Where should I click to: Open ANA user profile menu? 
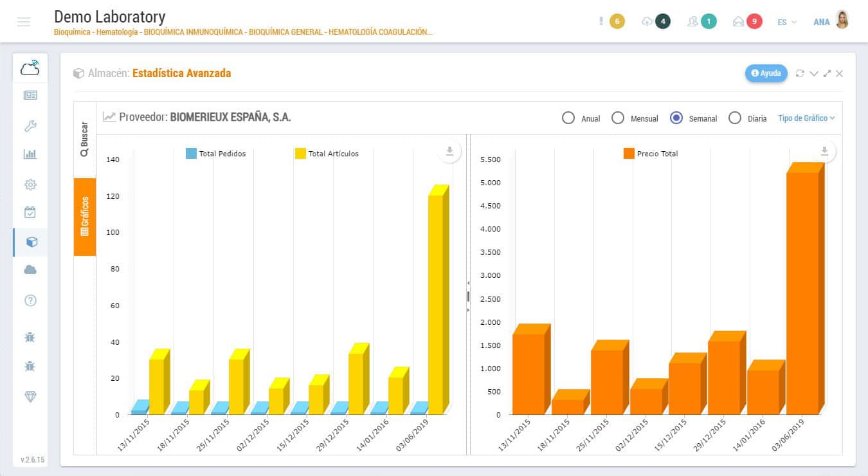[822, 22]
